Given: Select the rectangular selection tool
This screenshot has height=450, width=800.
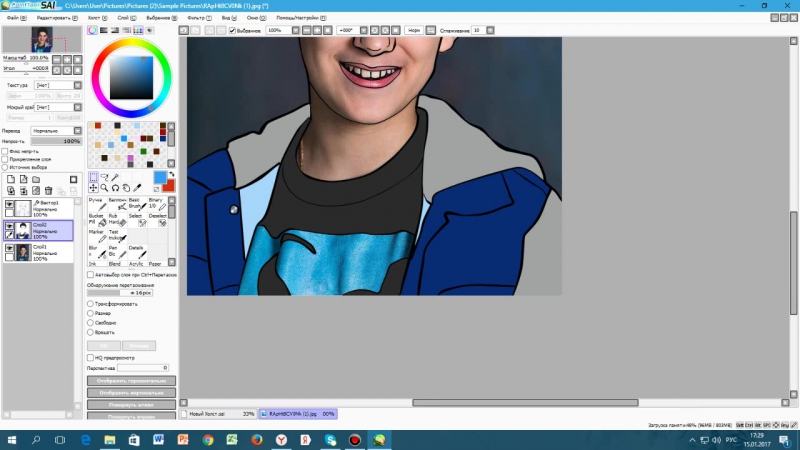Looking at the screenshot, I should click(x=94, y=177).
